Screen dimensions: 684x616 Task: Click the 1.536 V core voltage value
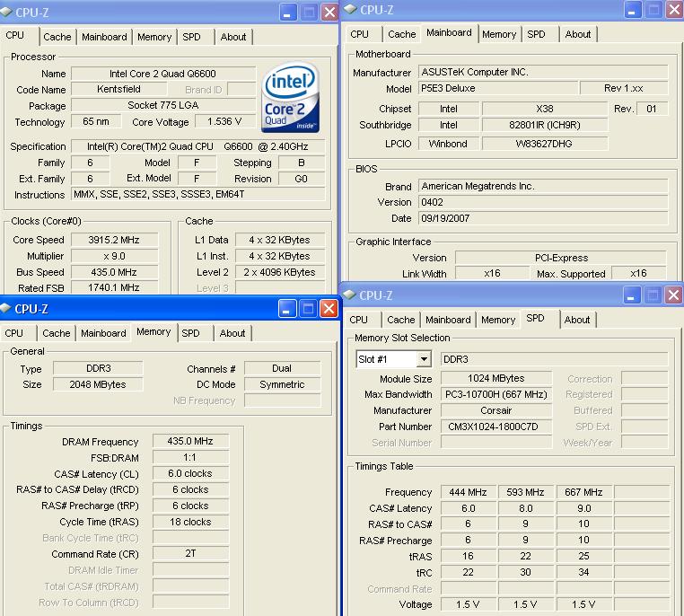[x=224, y=122]
